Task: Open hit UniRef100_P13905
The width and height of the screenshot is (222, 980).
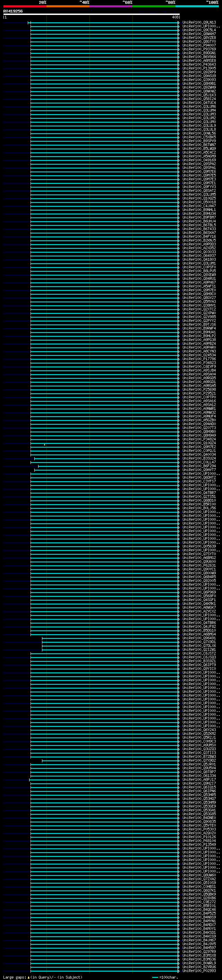Action: 199,68
